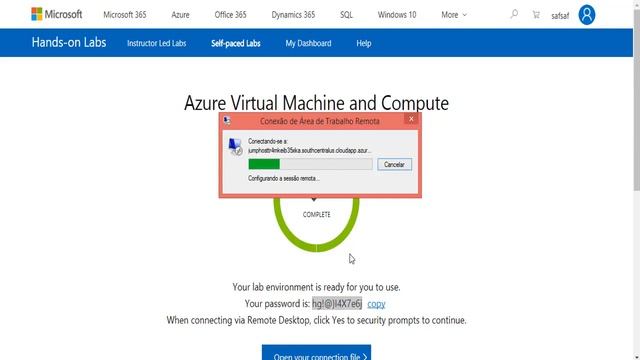Go to Azure in top navigation

click(180, 15)
